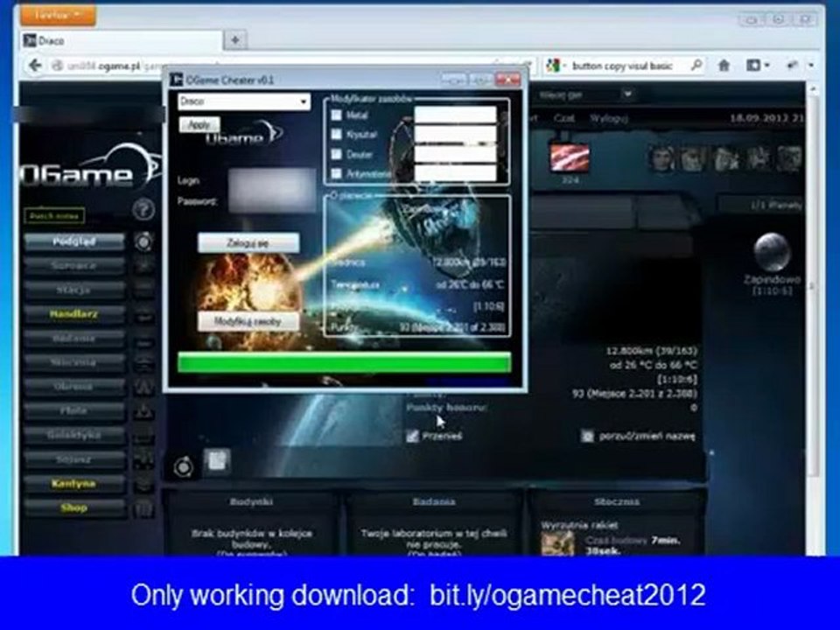Select the third officer portrait icon

pos(725,159)
